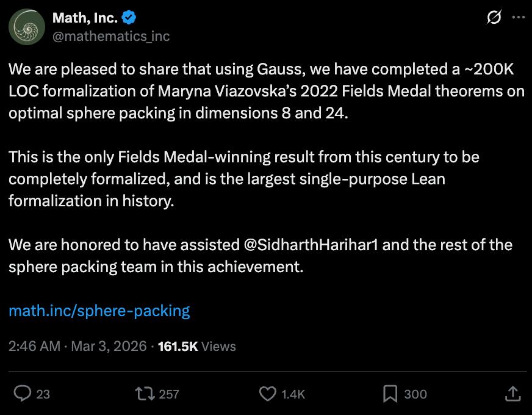Open the share icon menu
Viewport: 532px width, 415px height.
click(x=513, y=394)
